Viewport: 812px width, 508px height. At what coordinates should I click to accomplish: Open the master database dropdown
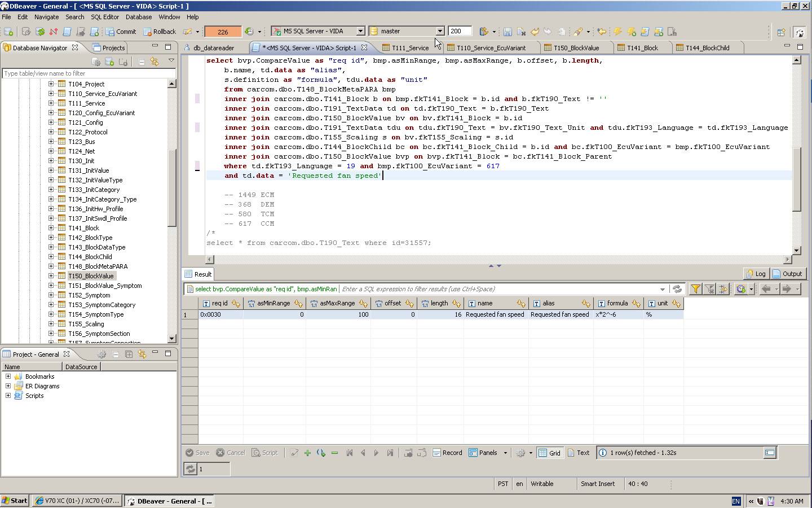point(439,31)
